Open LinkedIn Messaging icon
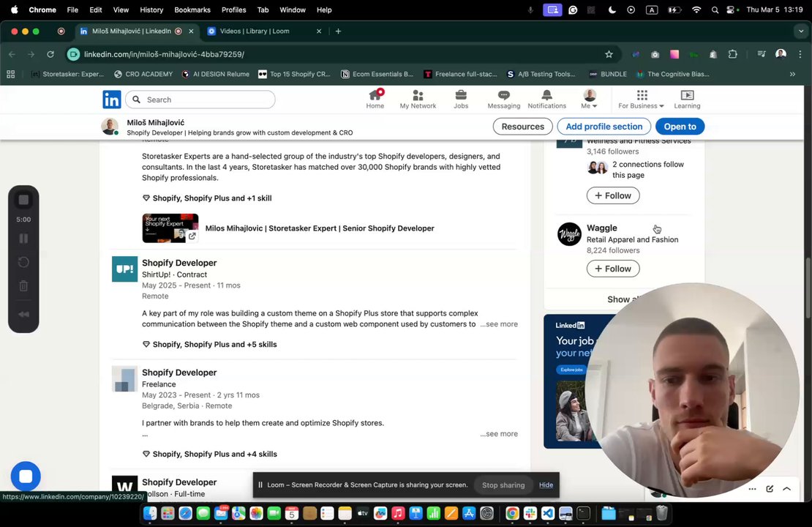This screenshot has height=527, width=812. point(503,99)
